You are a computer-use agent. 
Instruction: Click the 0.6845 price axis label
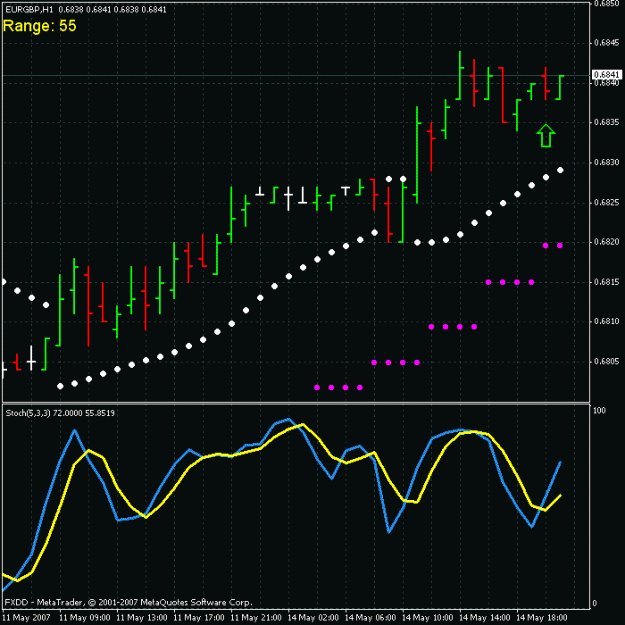[x=607, y=43]
